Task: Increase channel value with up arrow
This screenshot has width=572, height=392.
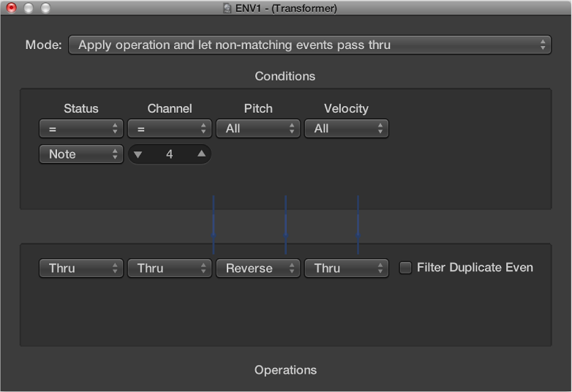Action: 201,154
